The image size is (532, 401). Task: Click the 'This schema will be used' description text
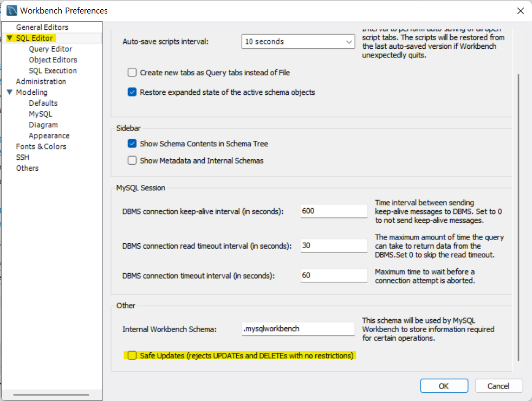pos(428,329)
